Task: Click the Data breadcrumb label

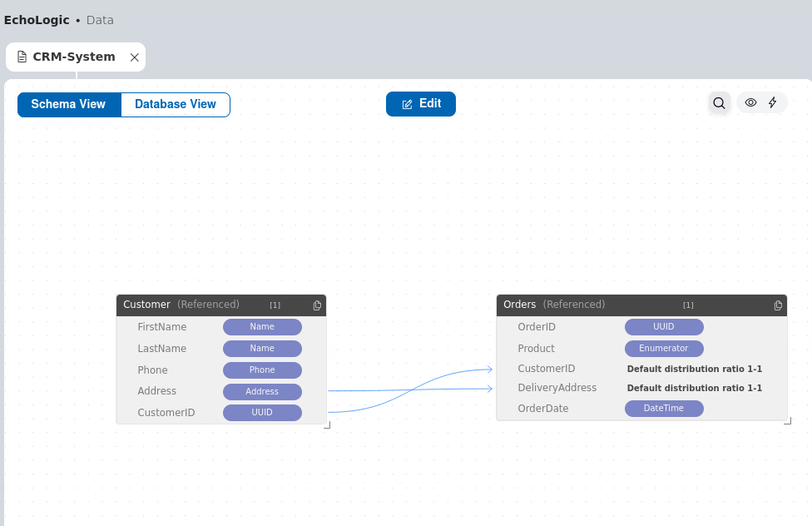Action: (100, 20)
